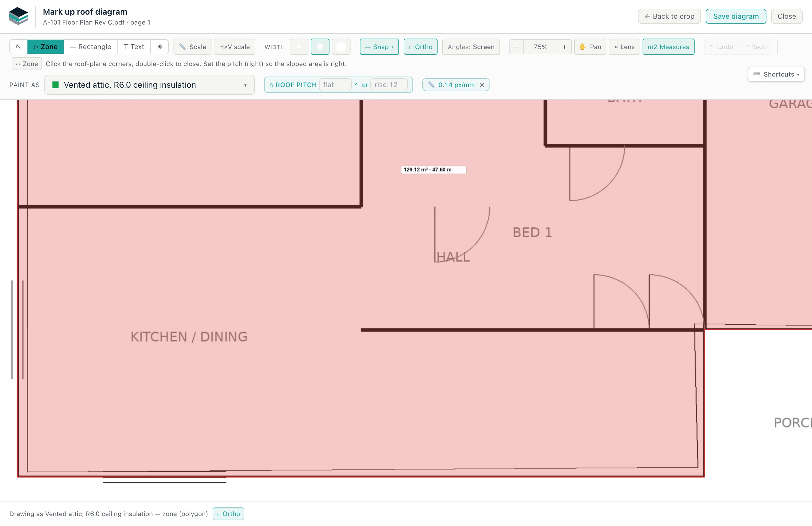
Task: Click the rise:12 pitch field
Action: coord(389,85)
